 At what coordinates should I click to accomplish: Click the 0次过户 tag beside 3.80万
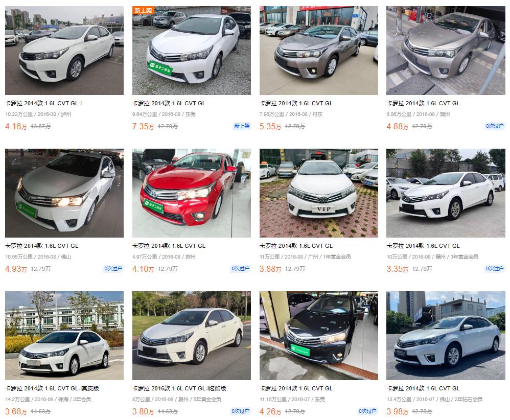click(x=240, y=411)
